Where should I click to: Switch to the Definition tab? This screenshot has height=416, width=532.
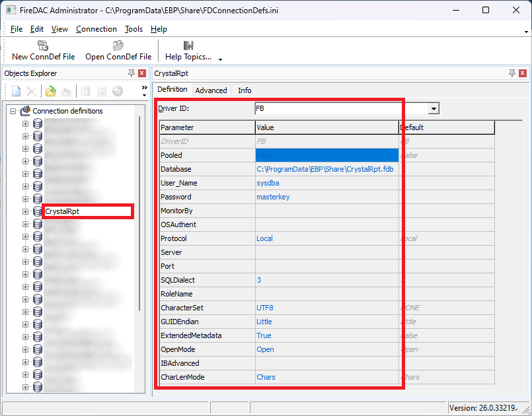172,90
